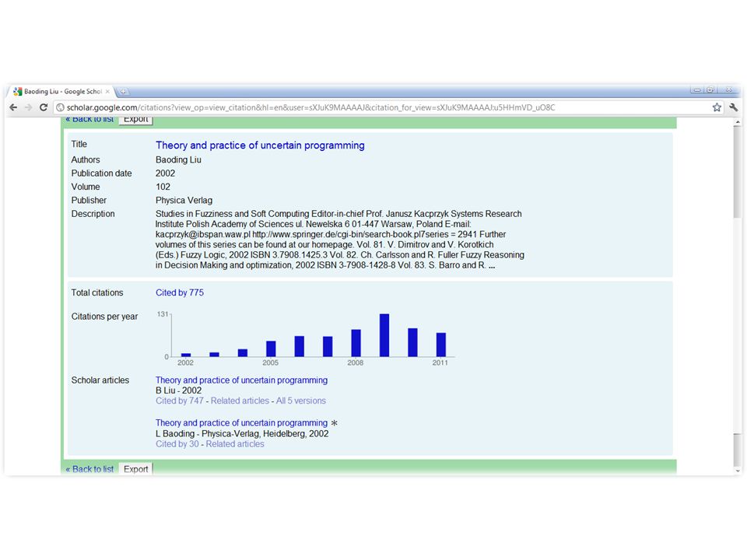The image size is (747, 560).
Task: Close the Baoding Liu Google Scholar tab
Action: coord(107,92)
